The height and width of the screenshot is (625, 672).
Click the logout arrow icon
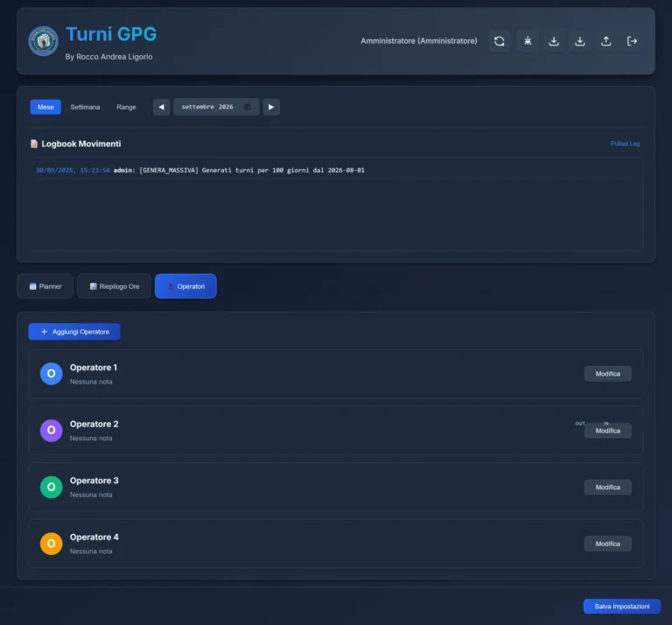click(632, 41)
